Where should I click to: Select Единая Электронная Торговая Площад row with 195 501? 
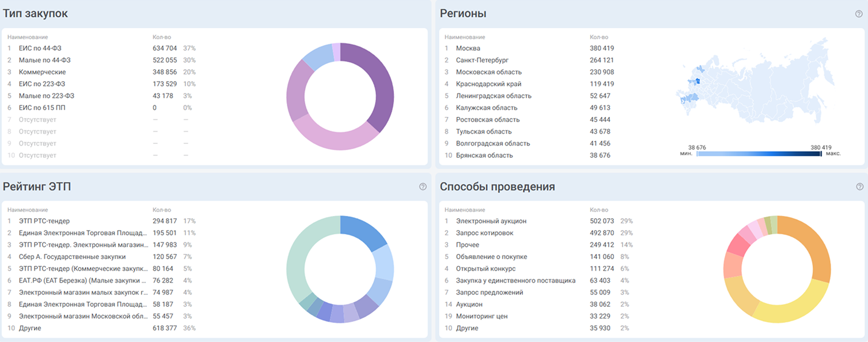(102, 233)
